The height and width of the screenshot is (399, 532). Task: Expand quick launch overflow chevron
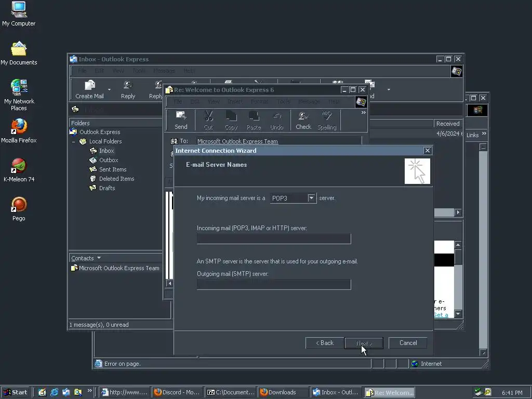click(89, 390)
